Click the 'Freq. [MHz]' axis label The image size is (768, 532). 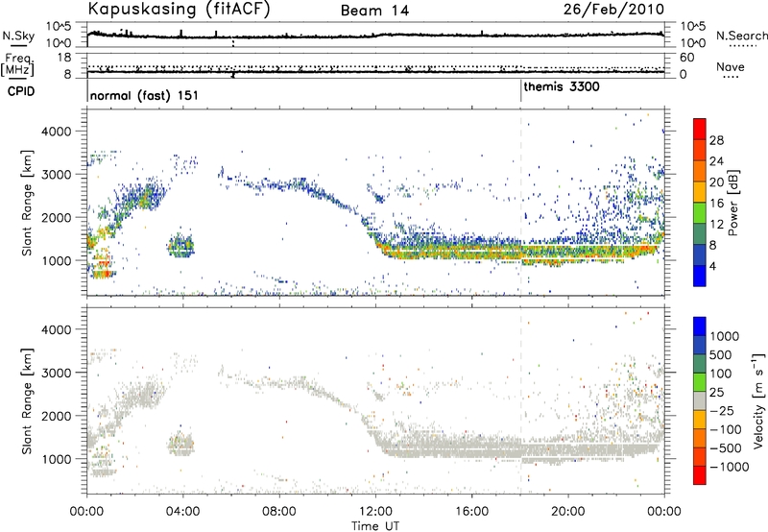pos(17,65)
